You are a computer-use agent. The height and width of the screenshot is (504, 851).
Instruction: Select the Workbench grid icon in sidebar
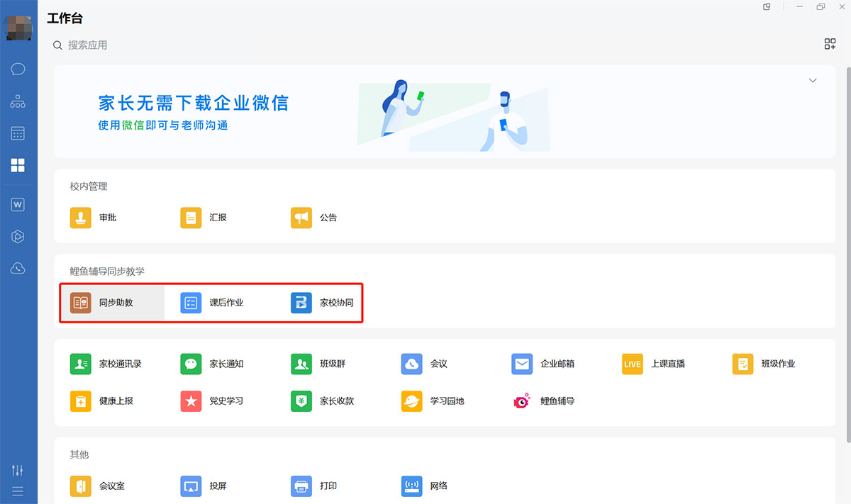[x=18, y=165]
